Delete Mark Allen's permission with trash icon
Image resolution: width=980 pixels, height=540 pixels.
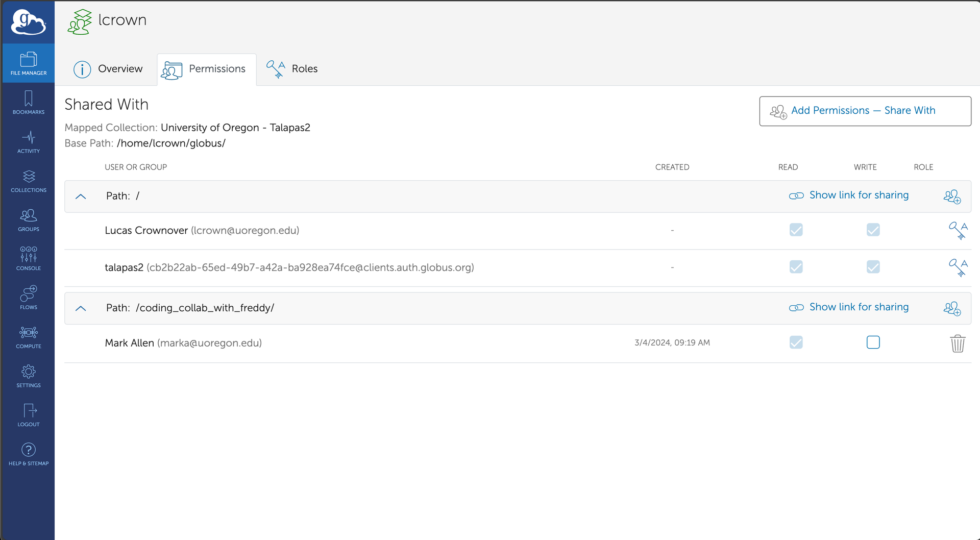tap(958, 343)
